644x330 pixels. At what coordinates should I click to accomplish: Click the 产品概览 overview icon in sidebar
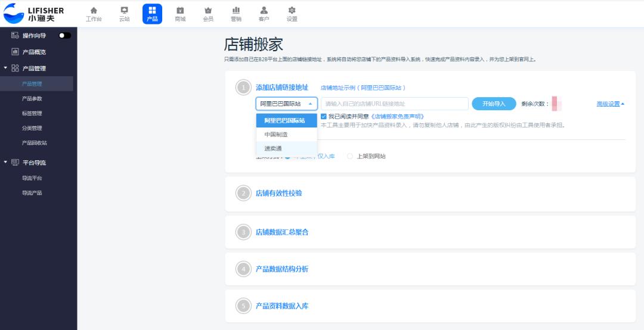15,52
